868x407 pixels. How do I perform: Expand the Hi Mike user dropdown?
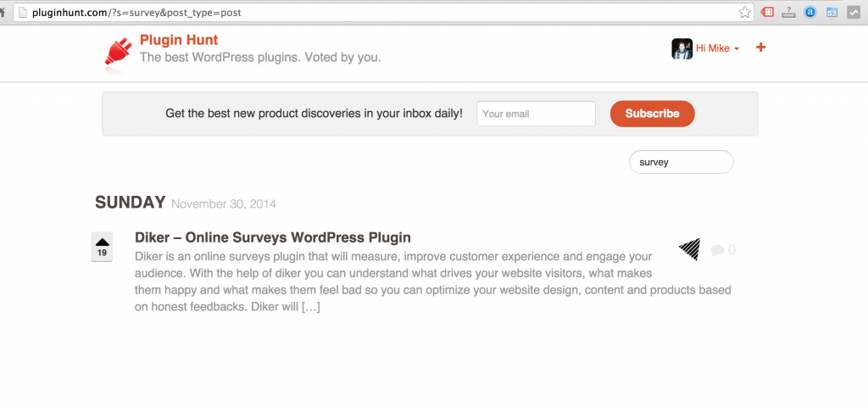717,48
